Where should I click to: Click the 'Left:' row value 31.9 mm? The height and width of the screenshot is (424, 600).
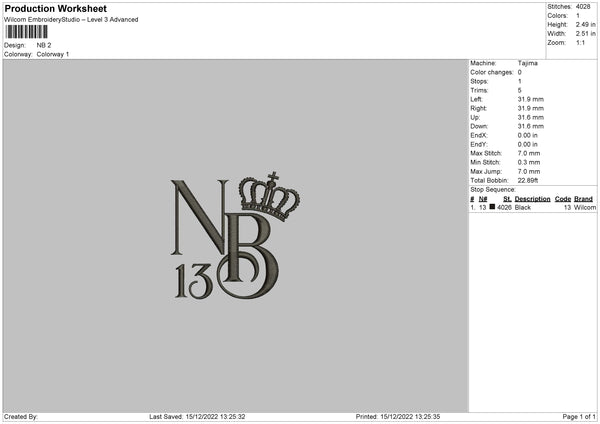(531, 99)
